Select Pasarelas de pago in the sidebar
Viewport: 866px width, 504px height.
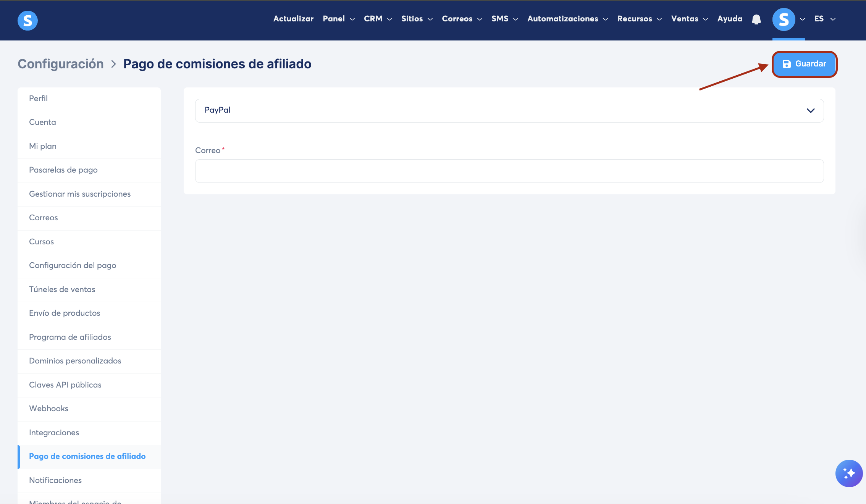point(63,170)
